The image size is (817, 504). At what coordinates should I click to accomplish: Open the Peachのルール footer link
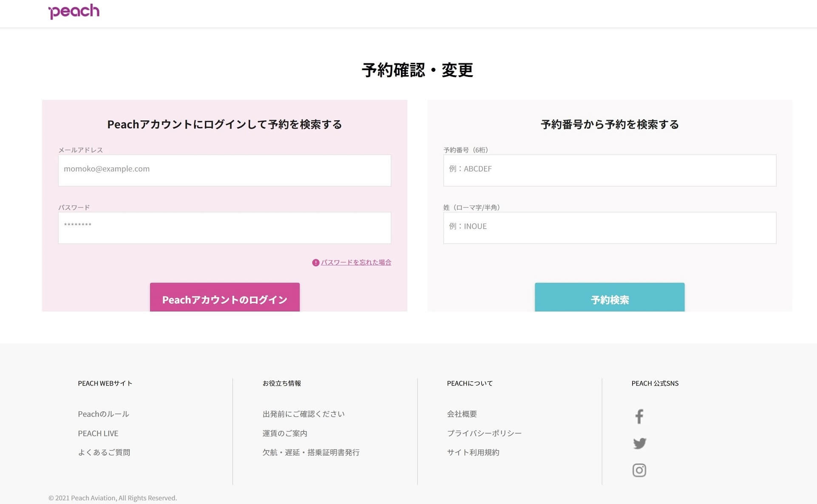pos(103,414)
